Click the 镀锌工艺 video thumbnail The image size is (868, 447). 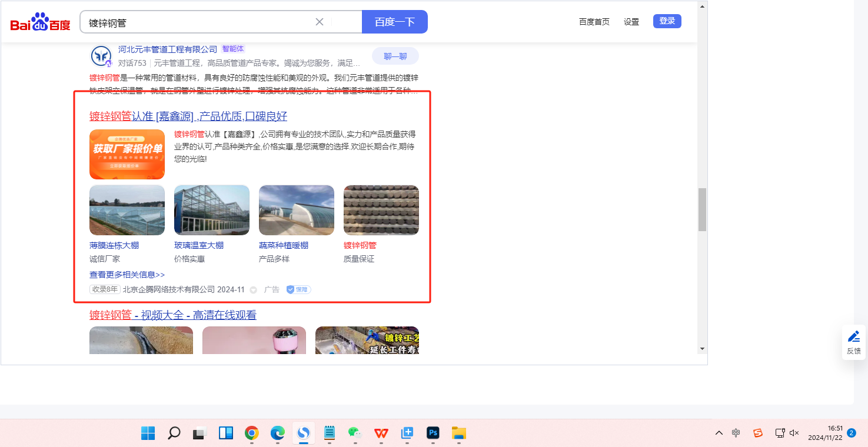367,340
